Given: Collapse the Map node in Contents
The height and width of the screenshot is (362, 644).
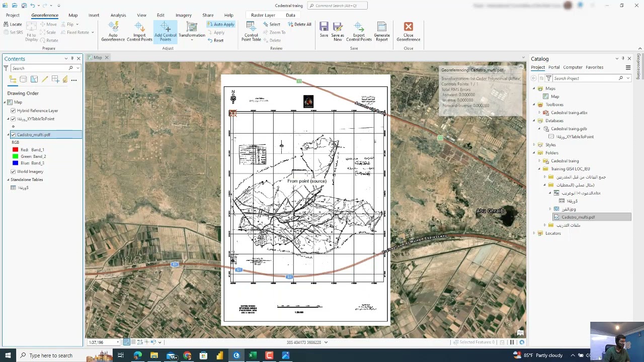Looking at the screenshot, I should click(5, 102).
